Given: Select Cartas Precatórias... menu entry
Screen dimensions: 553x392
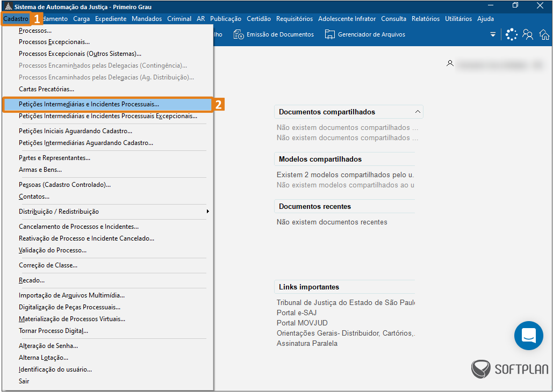Looking at the screenshot, I should point(108,89).
